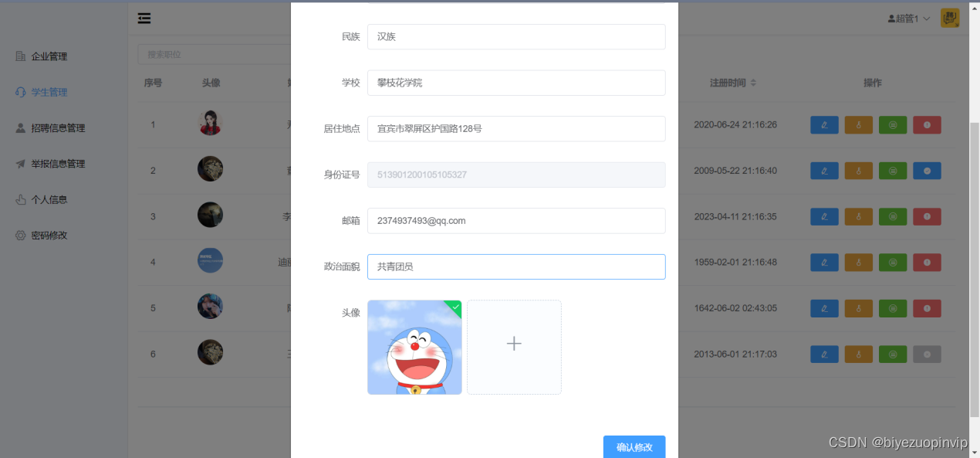Click the 操作 column header
The height and width of the screenshot is (458, 980).
[x=873, y=83]
